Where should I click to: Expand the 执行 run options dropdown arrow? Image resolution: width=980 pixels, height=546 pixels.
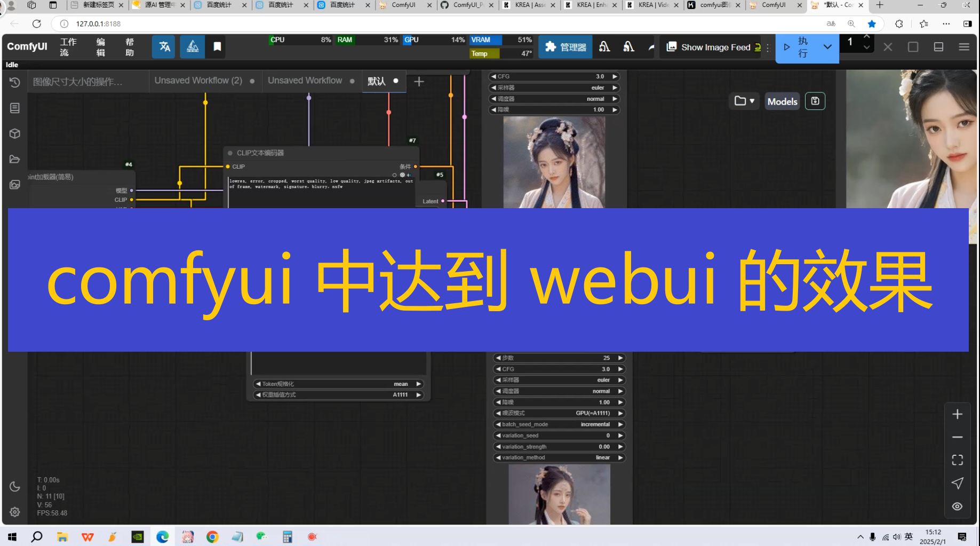click(x=827, y=47)
